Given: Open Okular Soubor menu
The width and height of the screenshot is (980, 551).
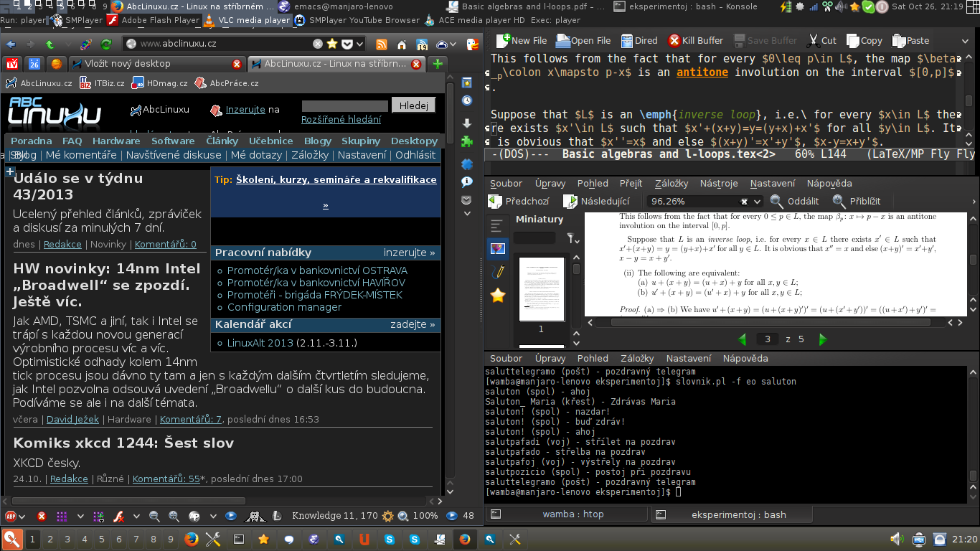Looking at the screenshot, I should click(x=506, y=183).
